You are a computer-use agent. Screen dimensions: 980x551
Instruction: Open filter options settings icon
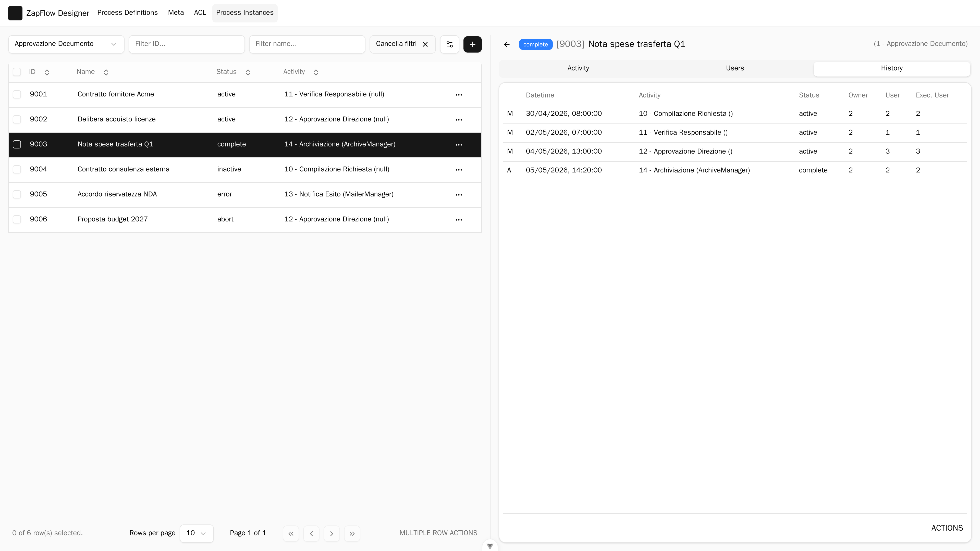(x=450, y=44)
